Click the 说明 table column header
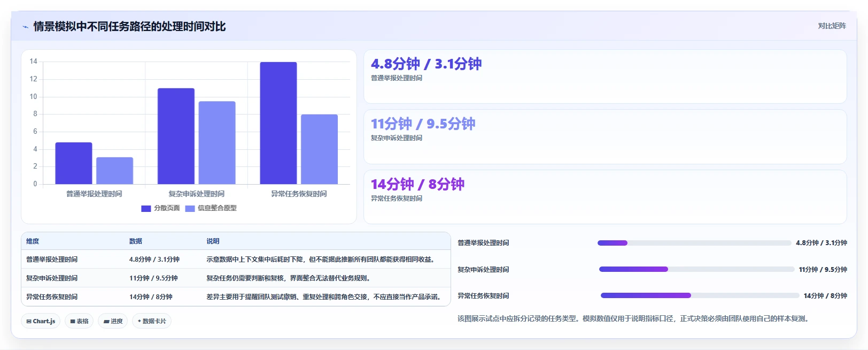Image resolution: width=868 pixels, height=350 pixels. 213,241
